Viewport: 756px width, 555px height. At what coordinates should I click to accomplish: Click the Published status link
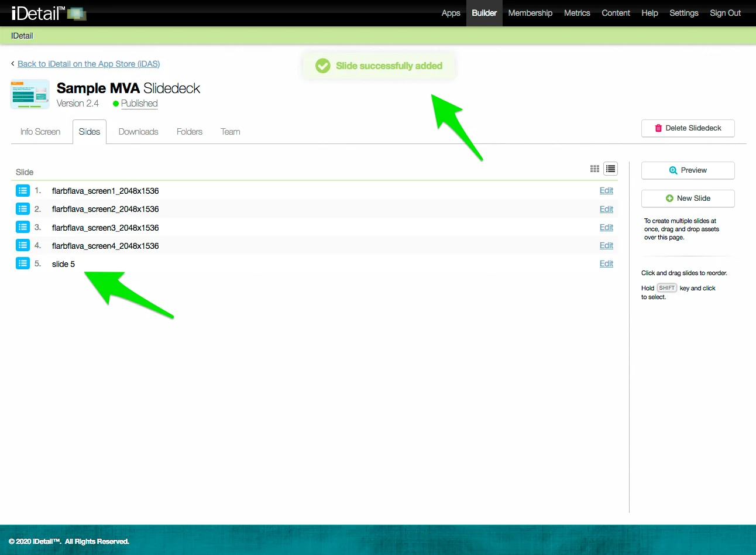click(139, 104)
